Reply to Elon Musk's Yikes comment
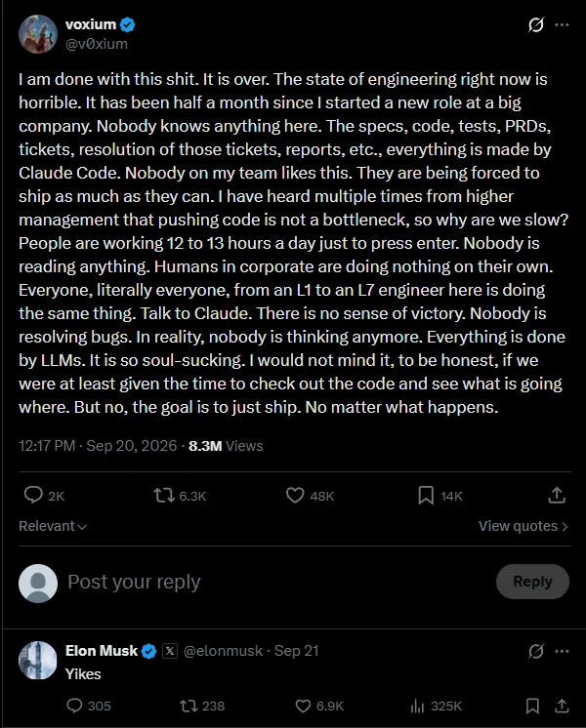Screen dimensions: 586x728 coord(74,706)
